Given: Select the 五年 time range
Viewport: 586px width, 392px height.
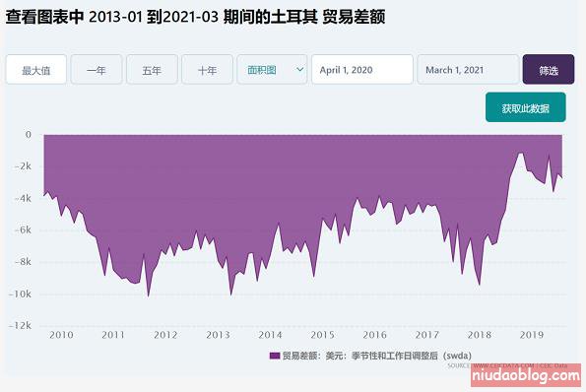Looking at the screenshot, I should point(152,70).
